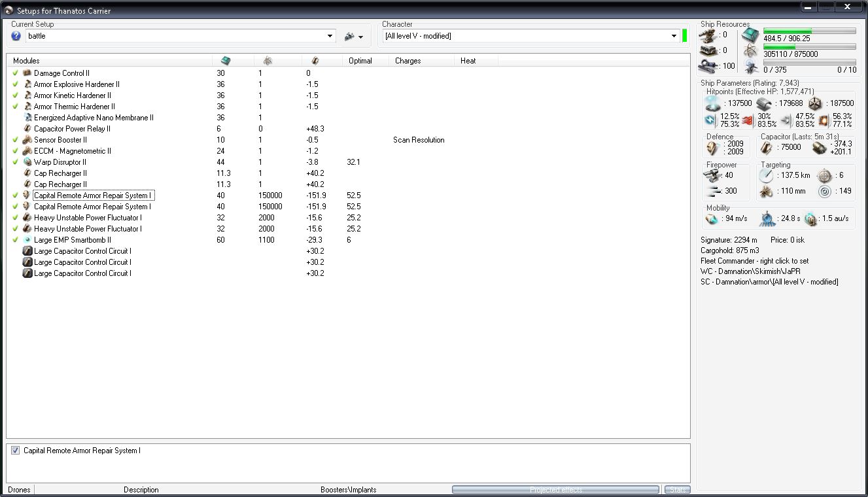
Task: Click the turret firepower icon showing 40
Action: (x=713, y=175)
